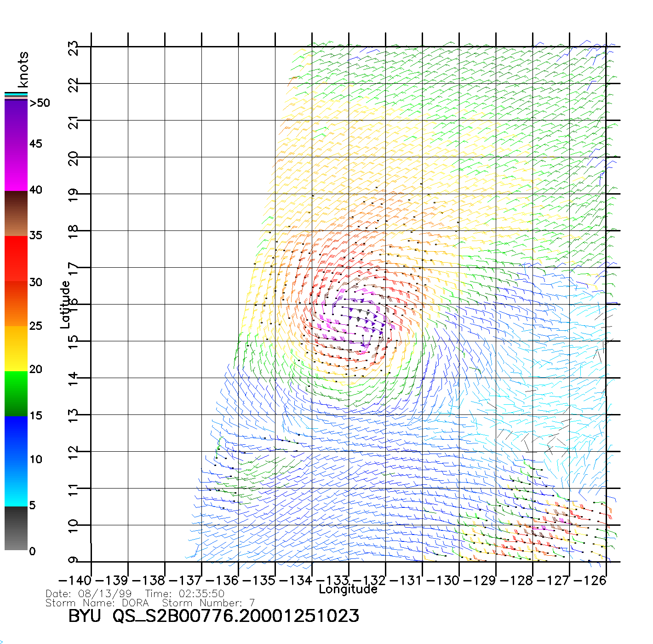
Task: Click the "Latitude" axis title
Action: tap(65, 305)
